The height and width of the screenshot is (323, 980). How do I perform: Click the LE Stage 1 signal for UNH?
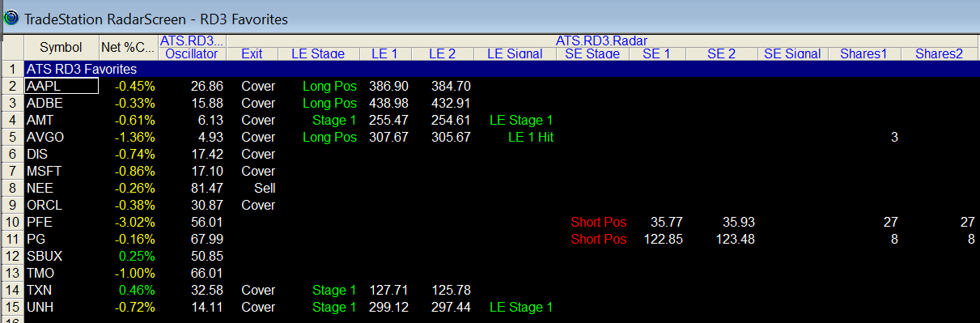point(521,307)
